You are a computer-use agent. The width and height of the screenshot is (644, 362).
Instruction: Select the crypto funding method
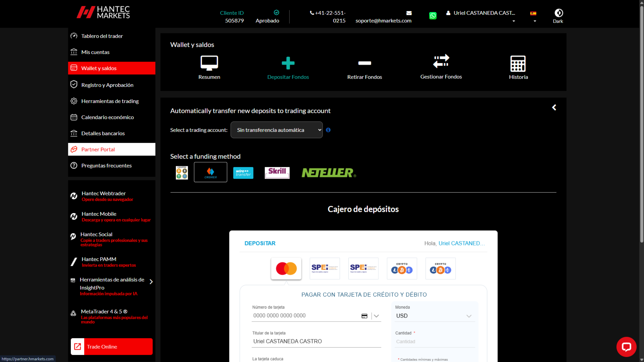182,172
